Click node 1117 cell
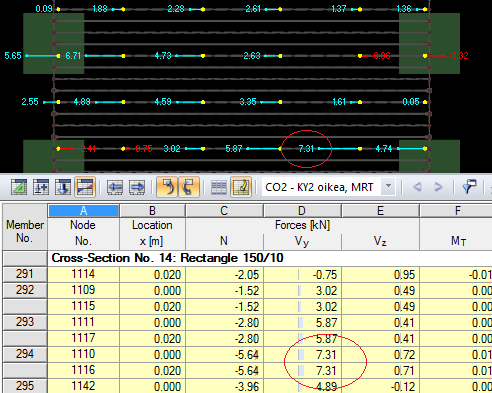This screenshot has width=492, height=393. [83, 338]
